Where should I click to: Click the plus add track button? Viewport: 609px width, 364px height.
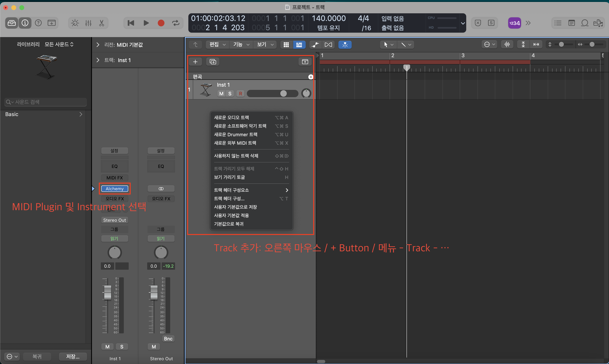[195, 62]
